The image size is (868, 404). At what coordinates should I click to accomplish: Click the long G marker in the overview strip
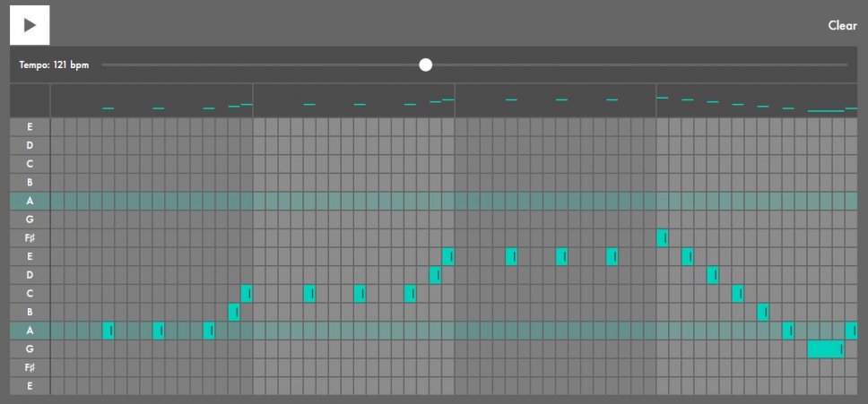(x=826, y=110)
